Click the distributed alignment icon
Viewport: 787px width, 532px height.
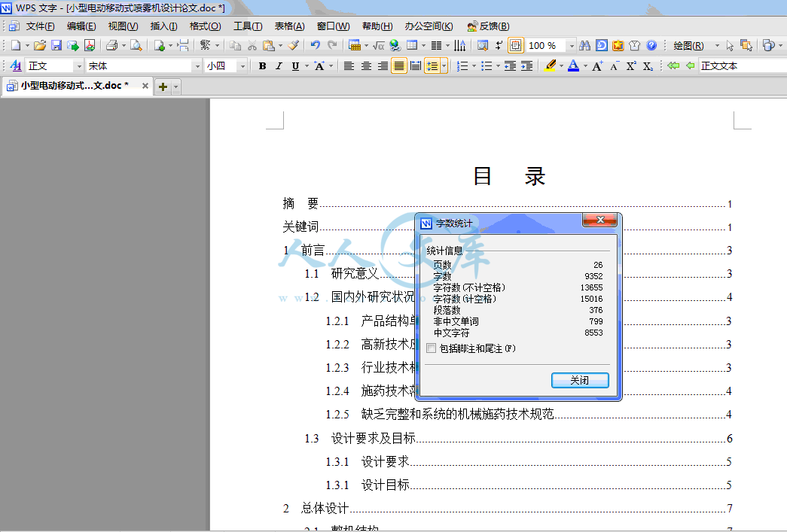tap(416, 65)
